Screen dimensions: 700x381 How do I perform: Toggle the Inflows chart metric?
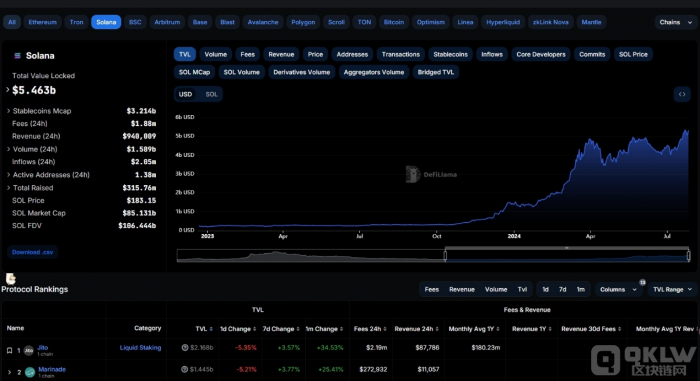pyautogui.click(x=492, y=54)
